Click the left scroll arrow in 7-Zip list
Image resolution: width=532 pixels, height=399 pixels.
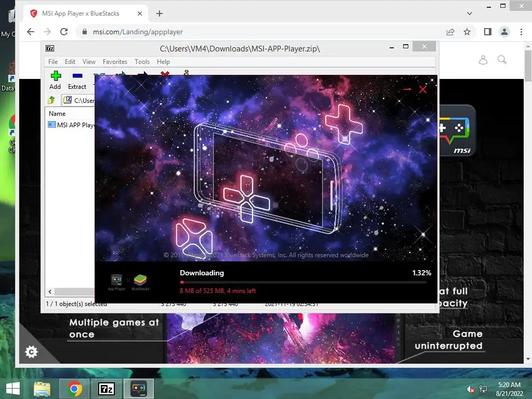[50, 291]
